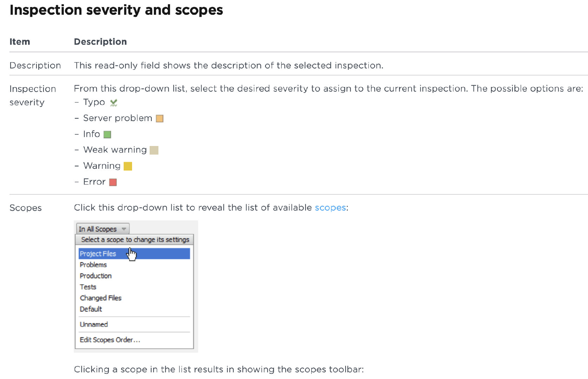Click the scopes dropdown screenshot image
The width and height of the screenshot is (588, 379).
136,286
